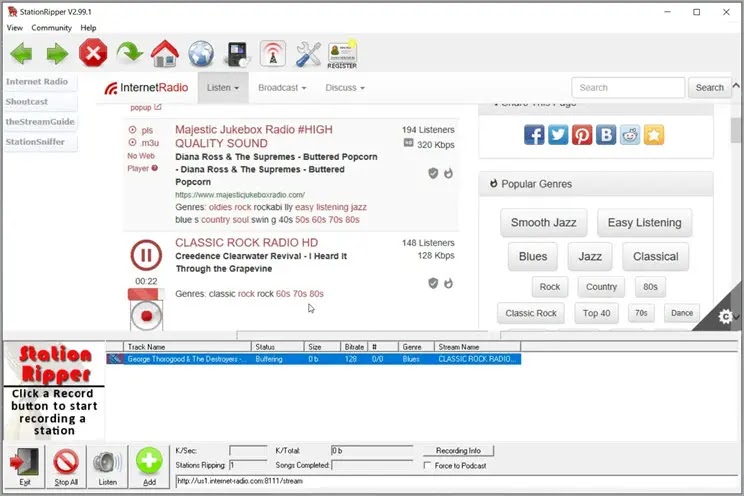The height and width of the screenshot is (497, 744).
Task: Click the Exit button
Action: 25,467
